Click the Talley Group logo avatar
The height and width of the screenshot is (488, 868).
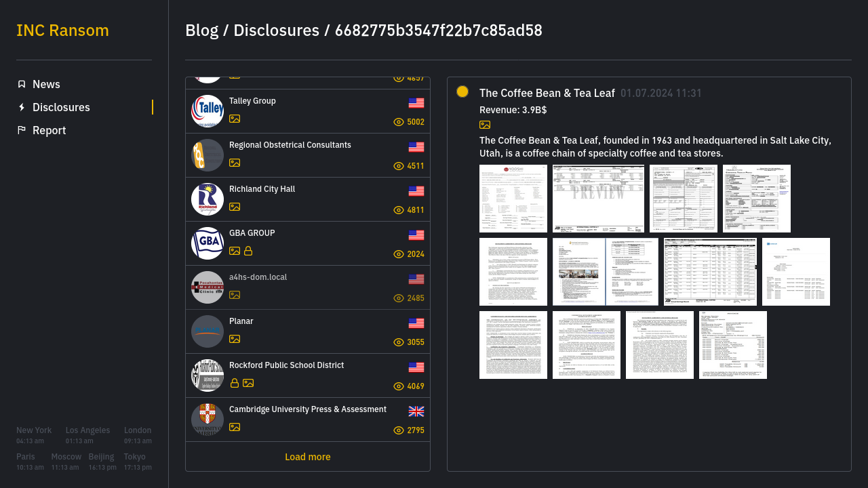[x=208, y=111]
